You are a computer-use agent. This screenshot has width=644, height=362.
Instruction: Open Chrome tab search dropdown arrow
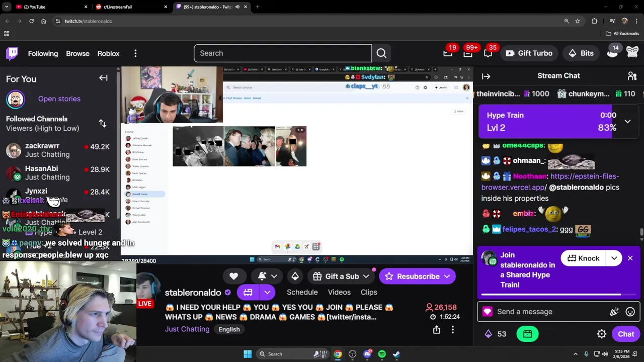point(7,7)
